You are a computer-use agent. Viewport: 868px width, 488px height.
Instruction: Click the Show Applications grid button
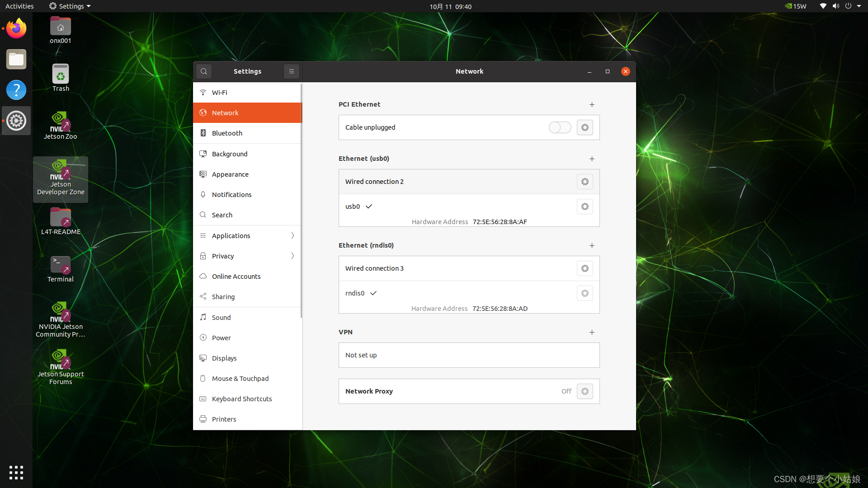[16, 472]
